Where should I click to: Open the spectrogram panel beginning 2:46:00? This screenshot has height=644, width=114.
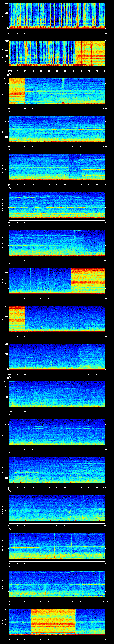[57, 91]
